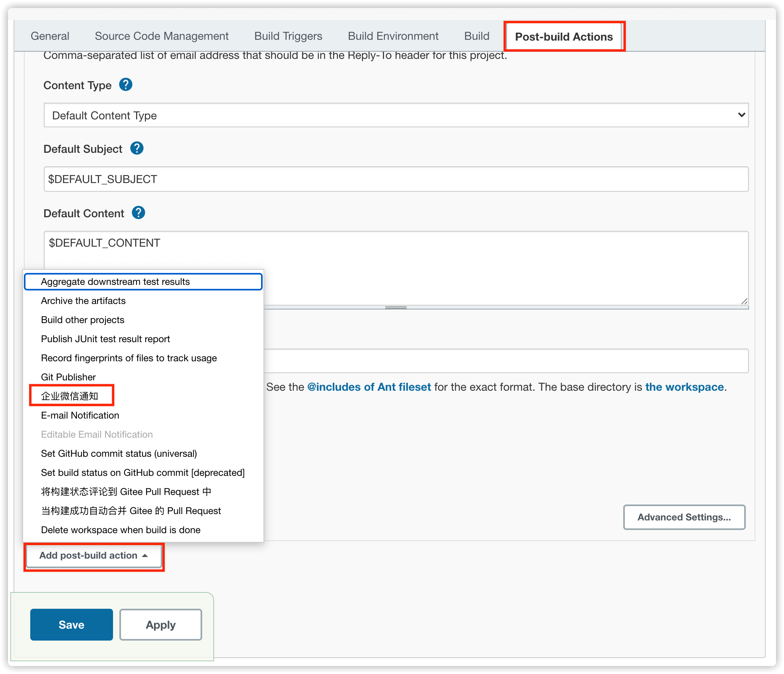Select Delete workspace when build is done
The image size is (784, 674).
(x=121, y=530)
